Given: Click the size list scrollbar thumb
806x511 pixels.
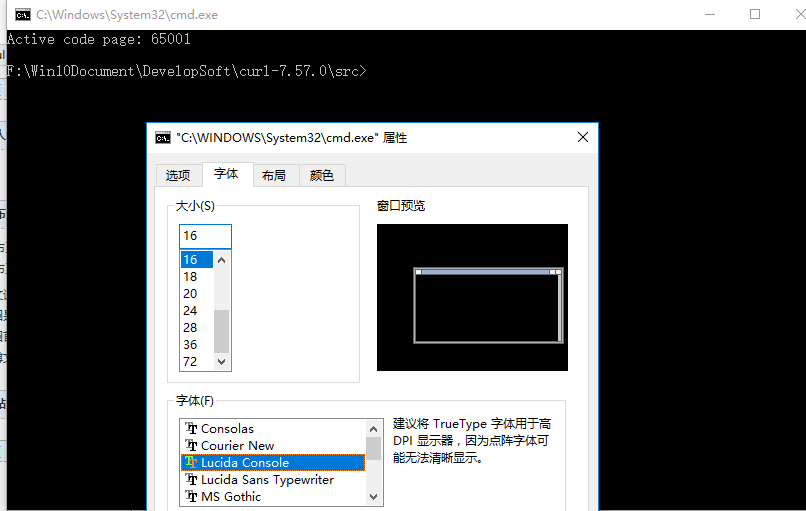Looking at the screenshot, I should (222, 331).
